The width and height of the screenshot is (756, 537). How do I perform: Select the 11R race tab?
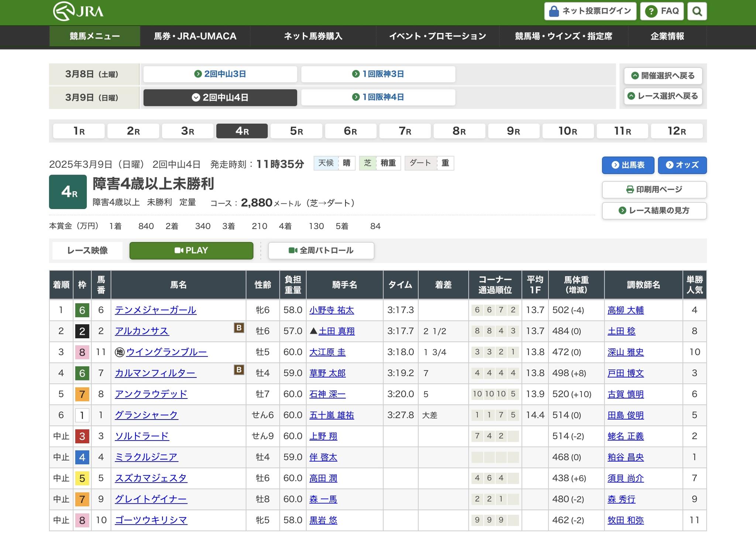[x=622, y=131]
